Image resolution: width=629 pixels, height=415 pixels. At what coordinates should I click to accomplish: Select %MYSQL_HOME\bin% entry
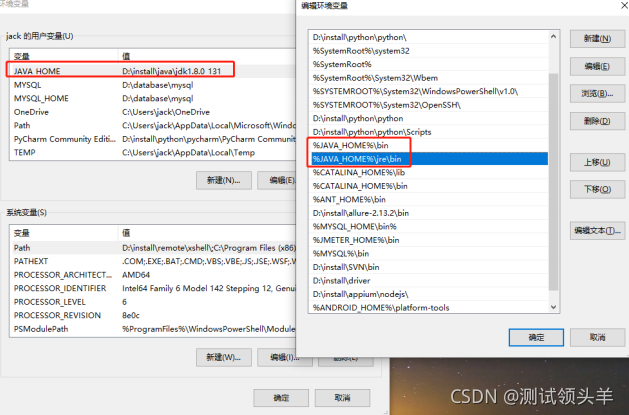[430, 227]
